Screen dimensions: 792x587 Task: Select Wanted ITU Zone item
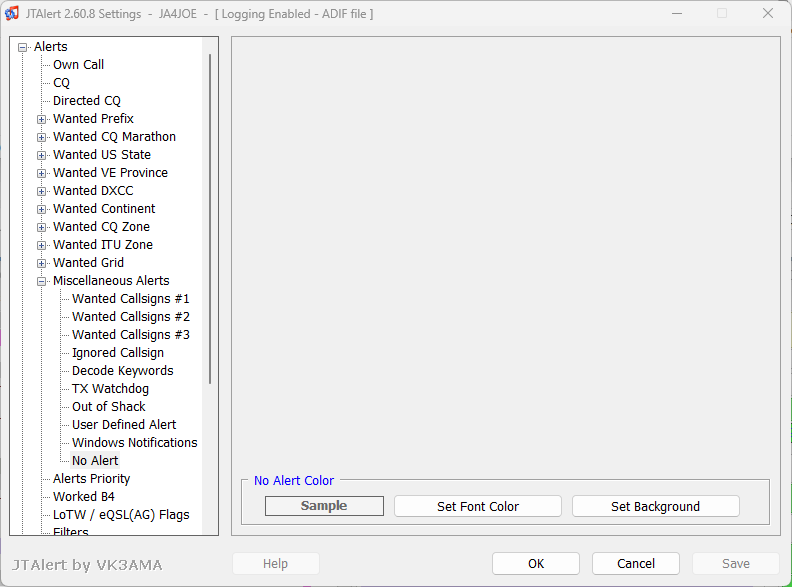point(103,245)
